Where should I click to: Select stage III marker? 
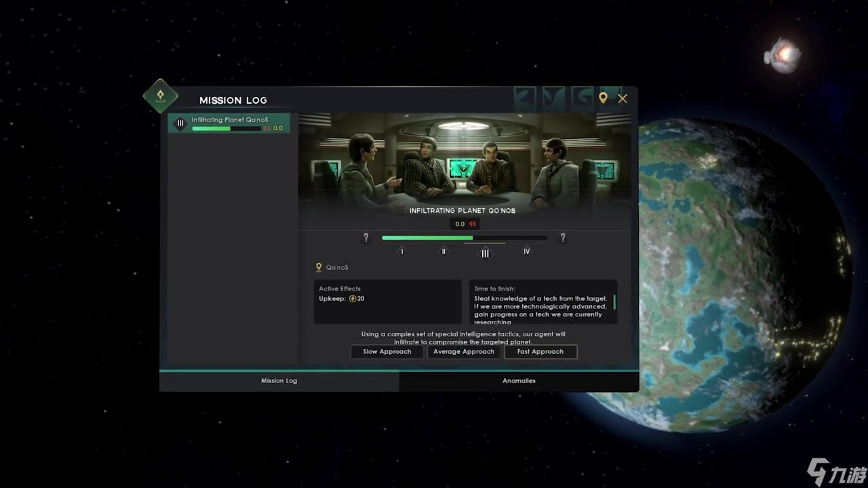(485, 253)
